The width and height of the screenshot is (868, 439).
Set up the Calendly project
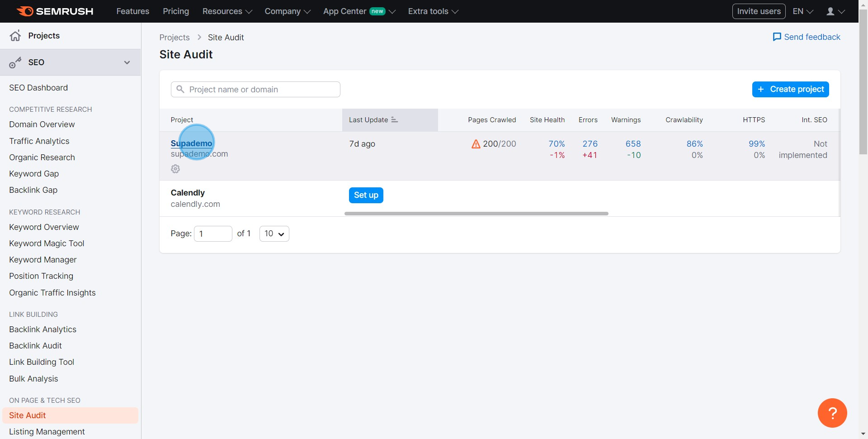366,195
